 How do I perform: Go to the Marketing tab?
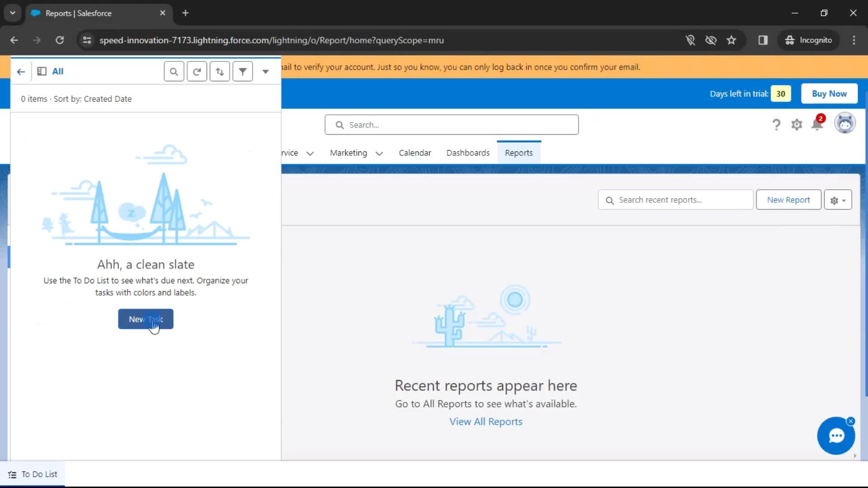tap(349, 153)
